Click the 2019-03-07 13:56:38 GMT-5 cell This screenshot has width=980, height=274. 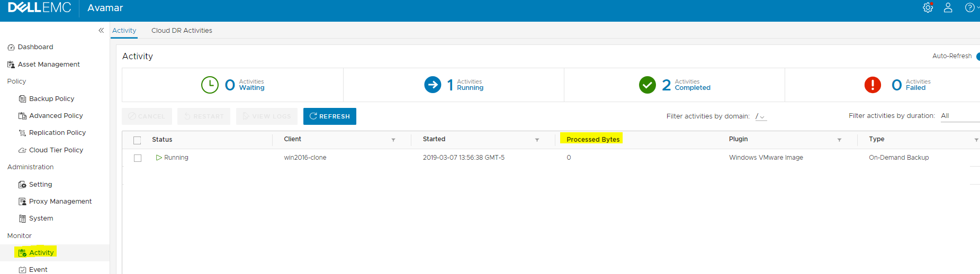[464, 158]
